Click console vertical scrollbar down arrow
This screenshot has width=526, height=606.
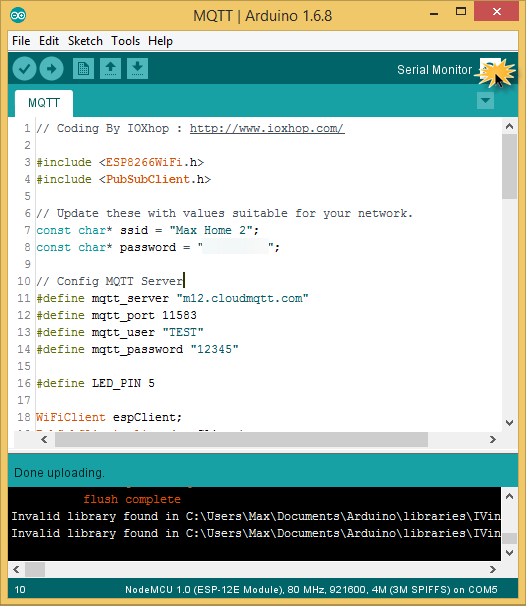tap(509, 553)
